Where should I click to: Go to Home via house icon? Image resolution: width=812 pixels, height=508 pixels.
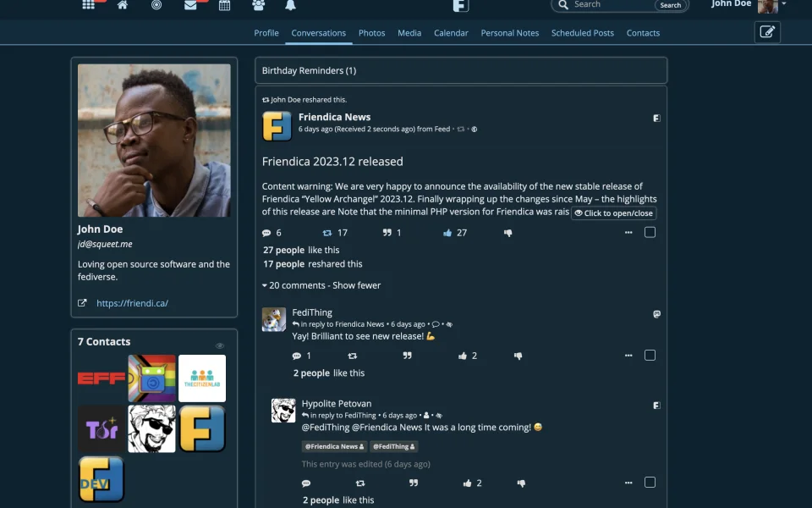pos(122,5)
